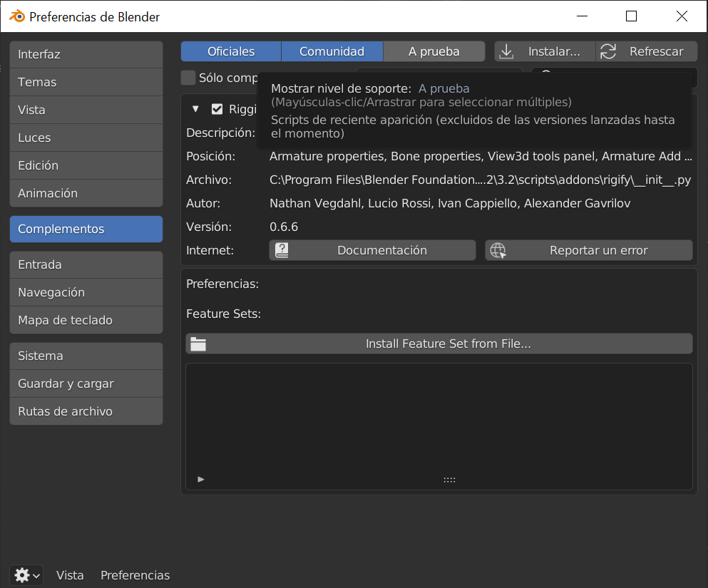Toggle the A prueba support level filter
Screen dimensions: 708x588
(433, 51)
